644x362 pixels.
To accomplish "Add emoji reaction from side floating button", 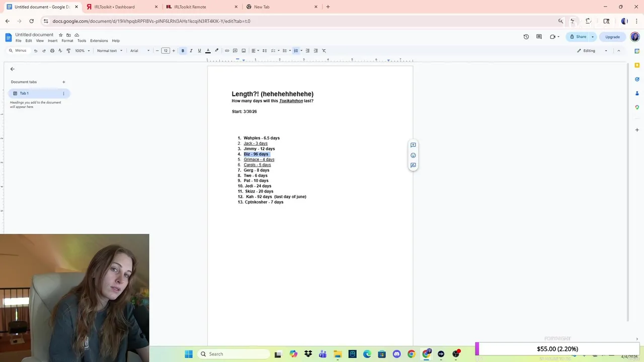I will point(413,155).
